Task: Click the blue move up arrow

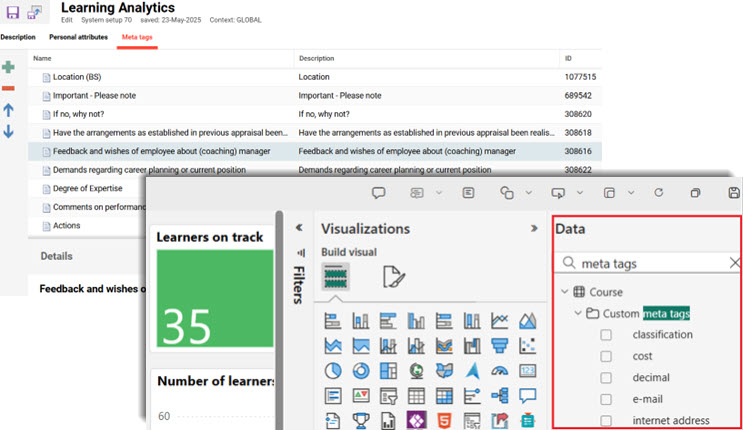Action: click(x=8, y=111)
